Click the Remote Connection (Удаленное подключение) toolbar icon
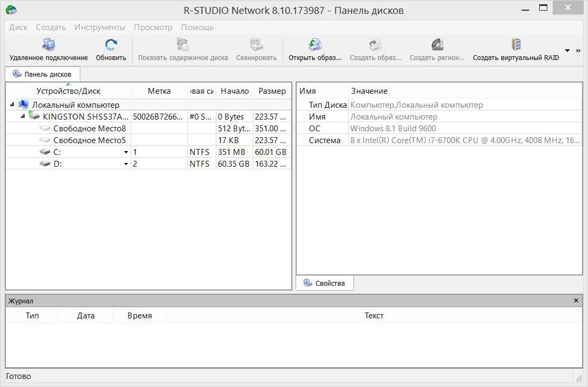Viewport: 588px width, 387px height. point(48,44)
